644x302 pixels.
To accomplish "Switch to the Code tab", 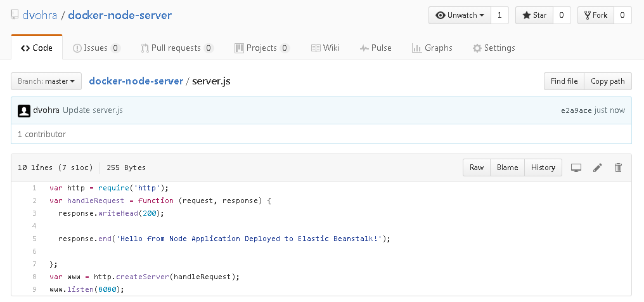I will tap(37, 48).
